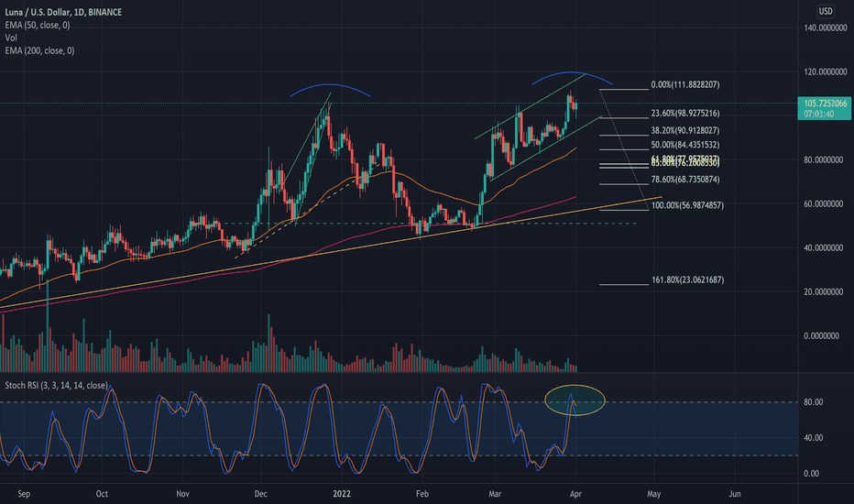Click the Stoch RSI (3, 3, 14, 14, close) label
The image size is (854, 504).
56,385
